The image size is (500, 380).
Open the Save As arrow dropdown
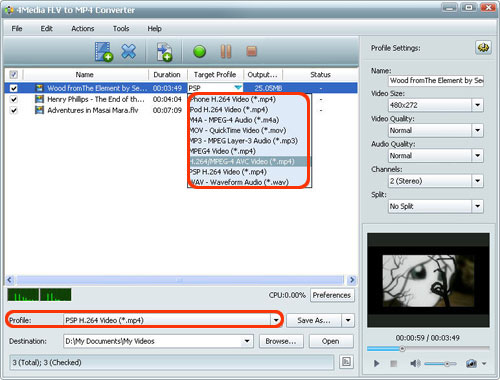coord(348,320)
